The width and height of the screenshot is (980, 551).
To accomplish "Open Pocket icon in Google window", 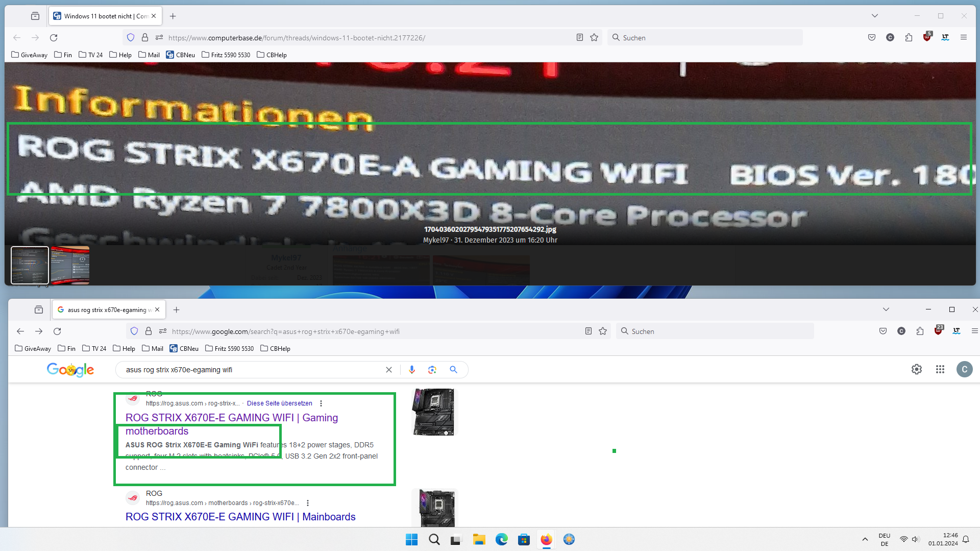I will click(x=883, y=331).
